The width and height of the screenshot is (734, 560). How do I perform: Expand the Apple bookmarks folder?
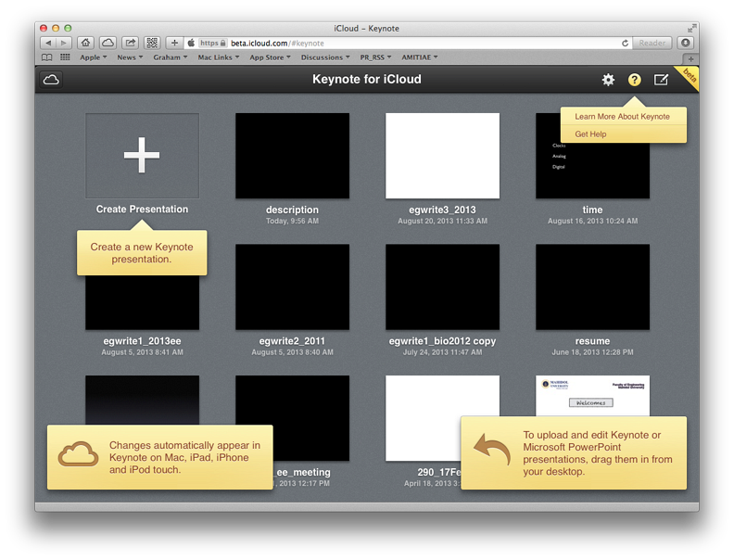tap(94, 57)
